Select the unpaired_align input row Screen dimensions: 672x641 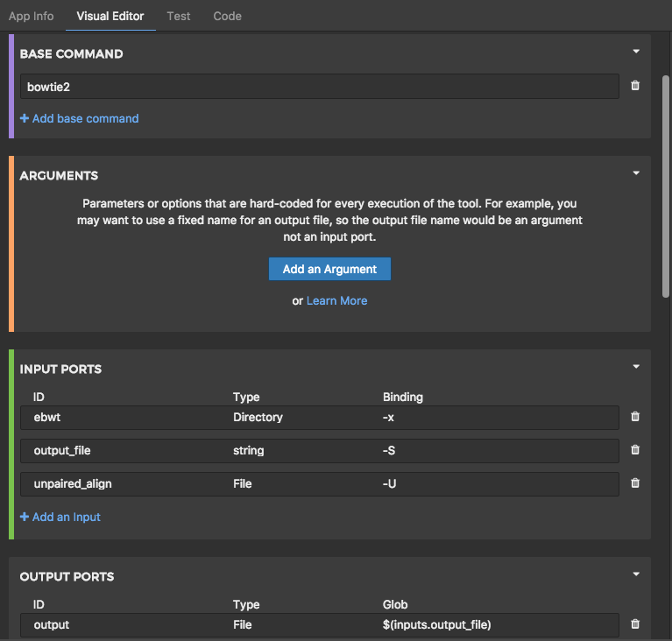[x=320, y=483]
